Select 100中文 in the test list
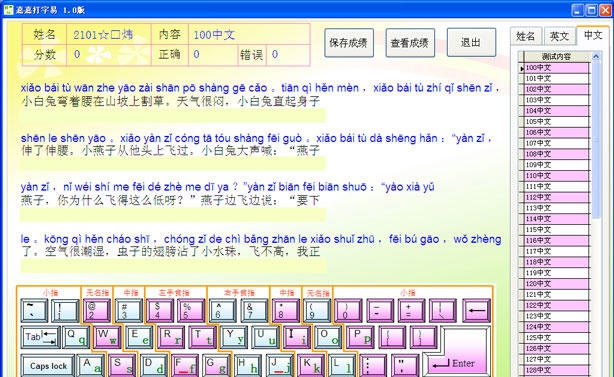 point(556,68)
